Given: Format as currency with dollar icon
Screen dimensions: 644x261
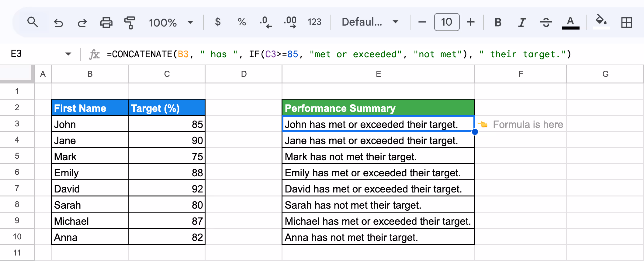Looking at the screenshot, I should 218,22.
